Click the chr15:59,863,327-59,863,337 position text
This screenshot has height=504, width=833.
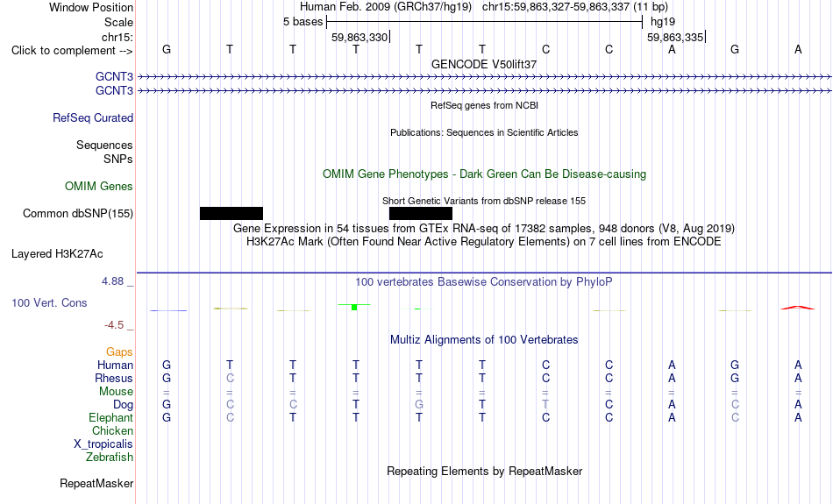[x=556, y=7]
